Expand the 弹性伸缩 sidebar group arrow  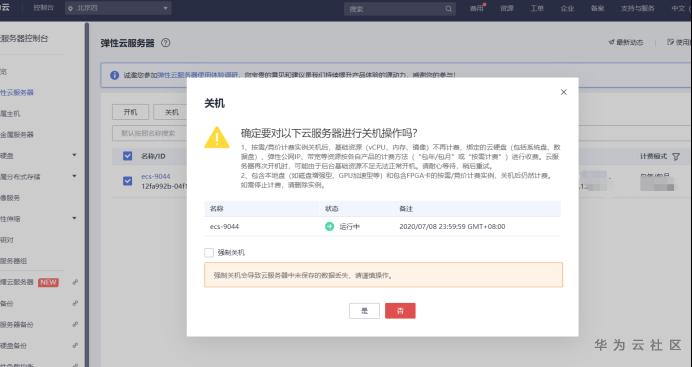click(74, 218)
